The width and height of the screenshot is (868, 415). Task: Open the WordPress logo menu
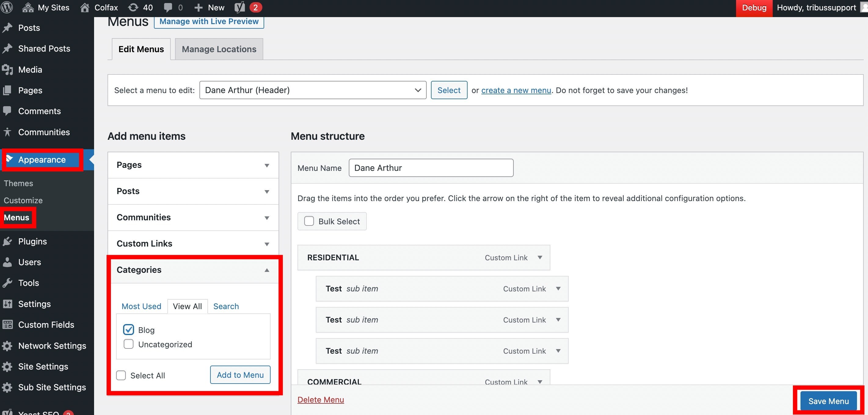(7, 7)
